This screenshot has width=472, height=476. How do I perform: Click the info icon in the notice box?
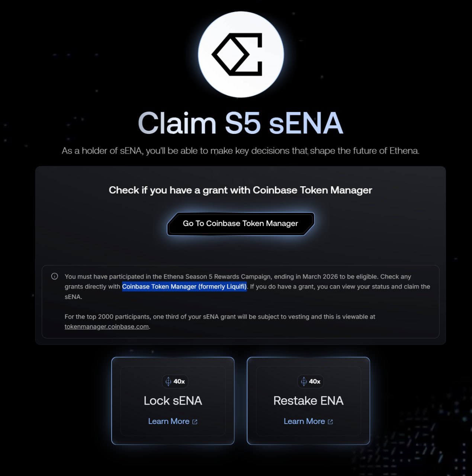pos(55,276)
